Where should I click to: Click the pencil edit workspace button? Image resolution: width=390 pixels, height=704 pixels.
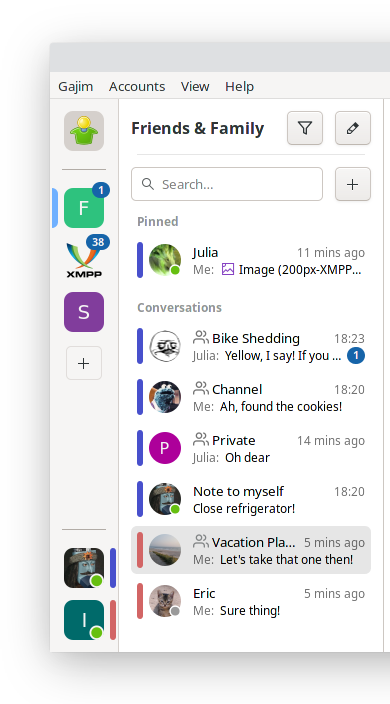353,128
